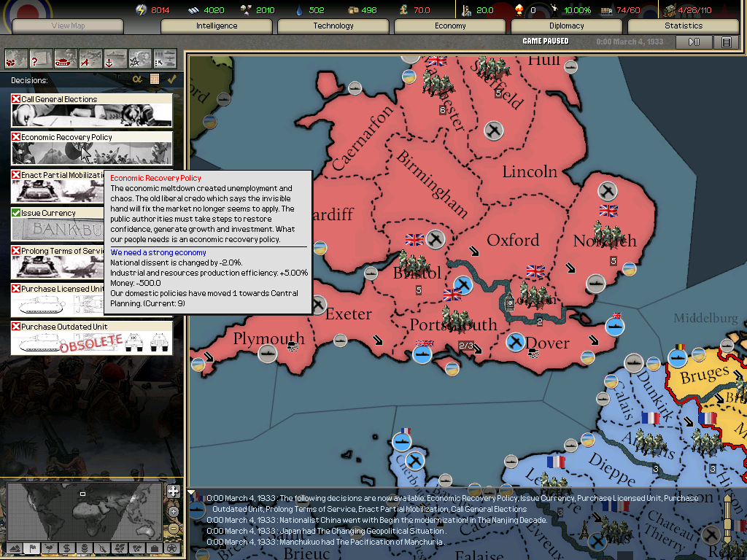
Task: Switch to area map mode
Action: 136,548
